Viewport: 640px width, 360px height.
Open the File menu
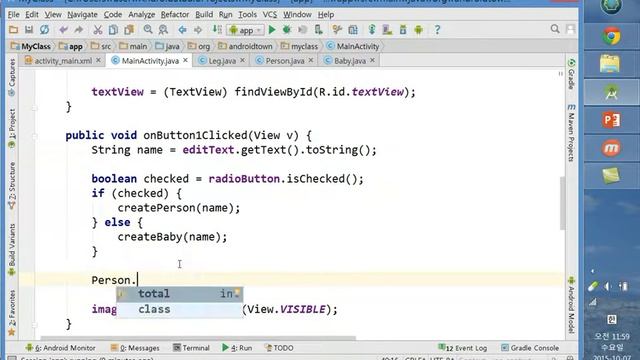click(13, 15)
